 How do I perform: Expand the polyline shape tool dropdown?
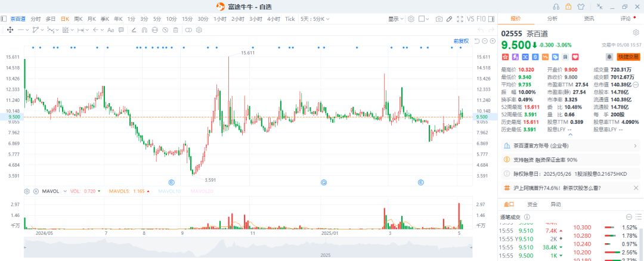pos(42,30)
